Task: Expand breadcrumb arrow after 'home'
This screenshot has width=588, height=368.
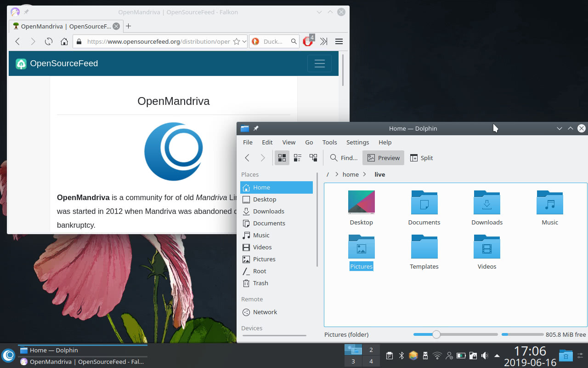Action: tap(365, 174)
